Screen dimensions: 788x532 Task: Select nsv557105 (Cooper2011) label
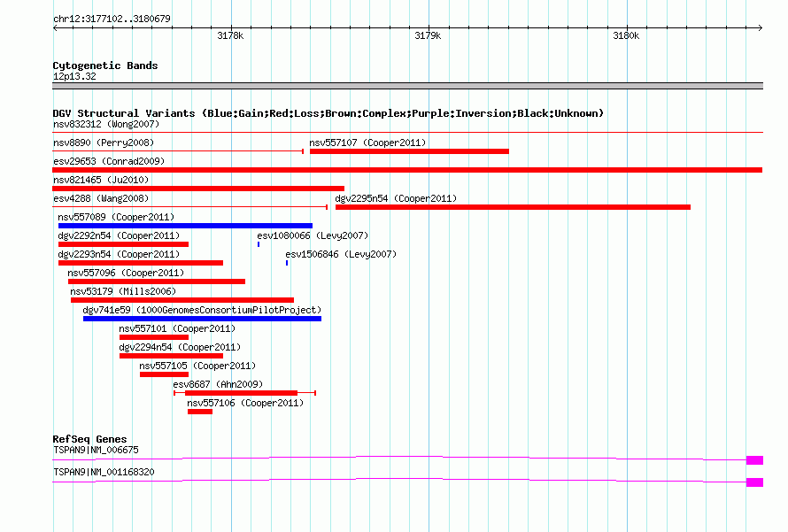pyautogui.click(x=197, y=366)
